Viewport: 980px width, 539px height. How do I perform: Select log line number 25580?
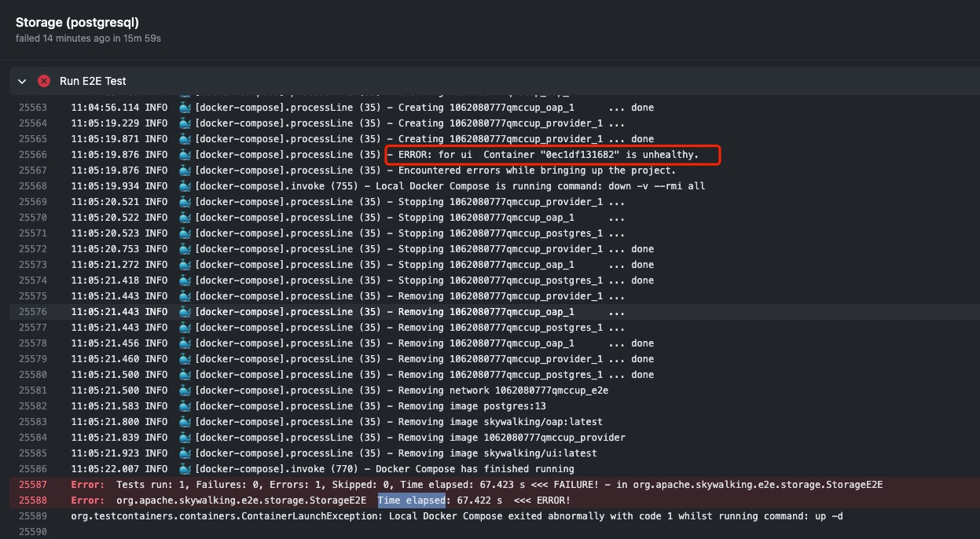[x=33, y=375]
